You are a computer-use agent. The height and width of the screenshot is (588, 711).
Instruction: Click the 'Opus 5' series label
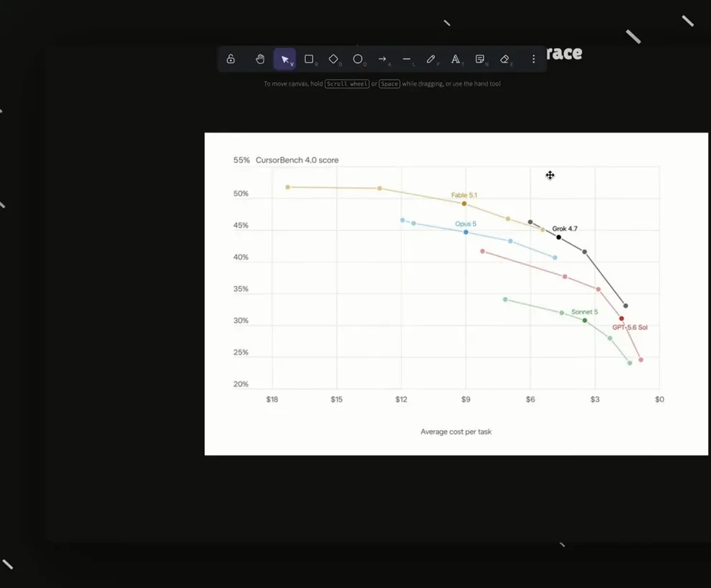[x=466, y=224]
